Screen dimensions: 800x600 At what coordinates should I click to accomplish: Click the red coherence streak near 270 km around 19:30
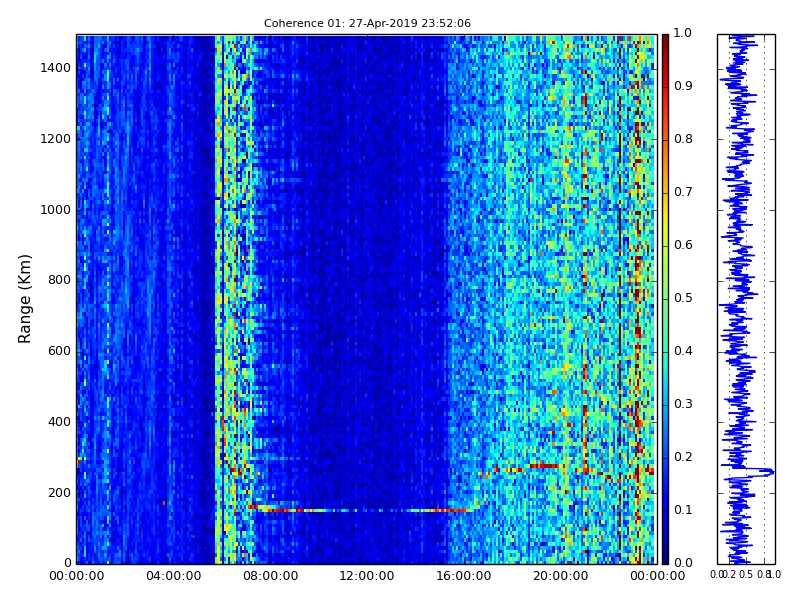(545, 466)
